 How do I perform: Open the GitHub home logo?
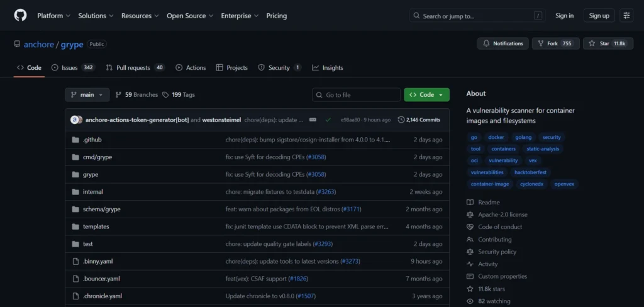[20, 16]
